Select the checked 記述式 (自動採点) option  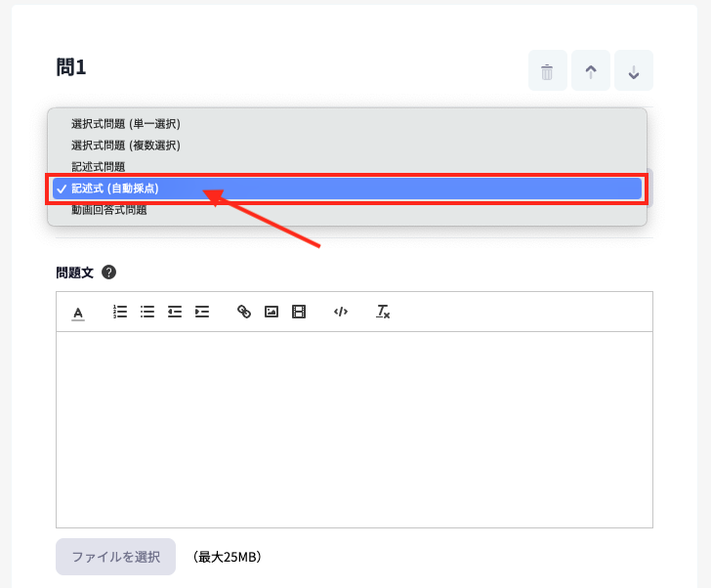point(347,189)
